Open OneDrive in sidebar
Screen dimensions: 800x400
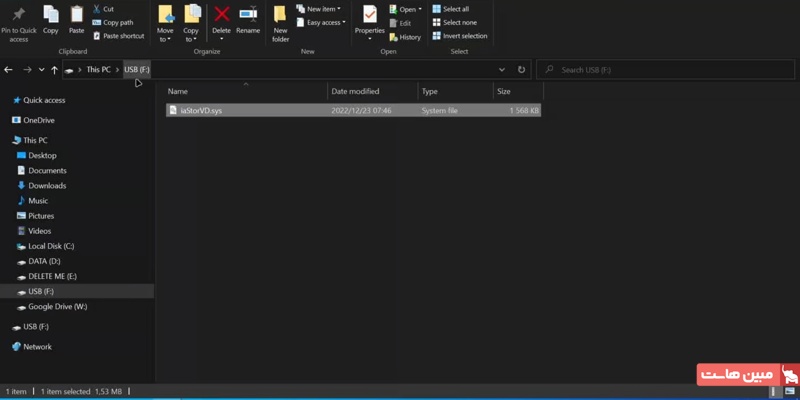point(34,120)
